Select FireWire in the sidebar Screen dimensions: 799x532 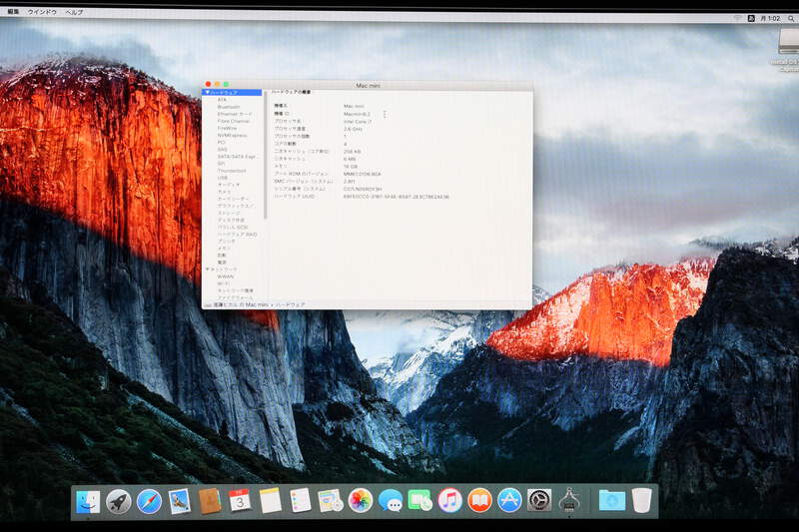point(227,129)
